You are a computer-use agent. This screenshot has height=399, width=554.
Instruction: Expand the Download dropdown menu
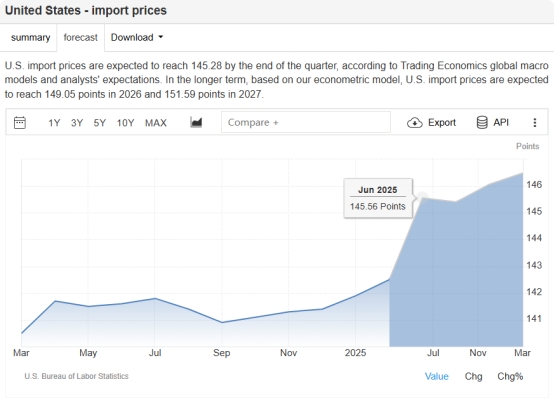point(137,37)
